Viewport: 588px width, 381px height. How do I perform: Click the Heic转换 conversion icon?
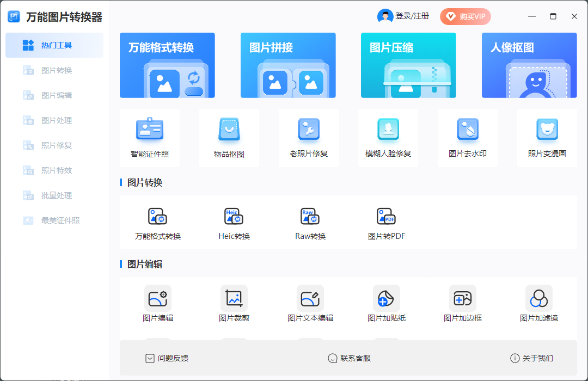click(234, 217)
